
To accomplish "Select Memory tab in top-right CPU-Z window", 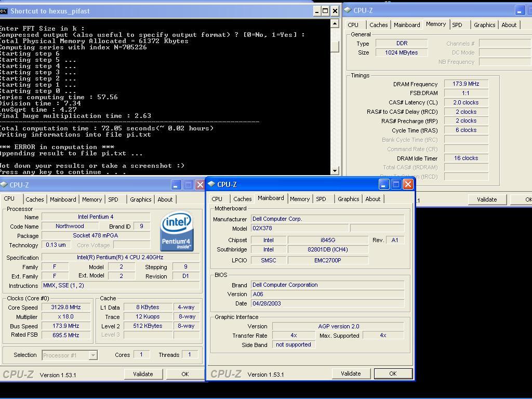I will [436, 24].
